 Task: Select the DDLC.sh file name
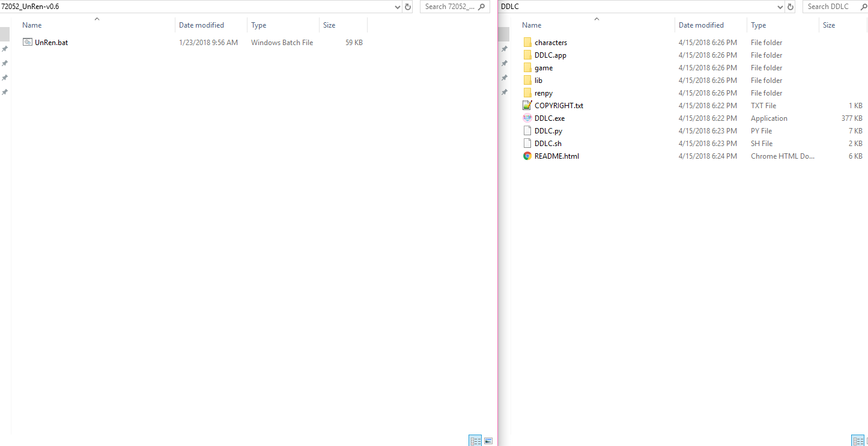click(548, 144)
